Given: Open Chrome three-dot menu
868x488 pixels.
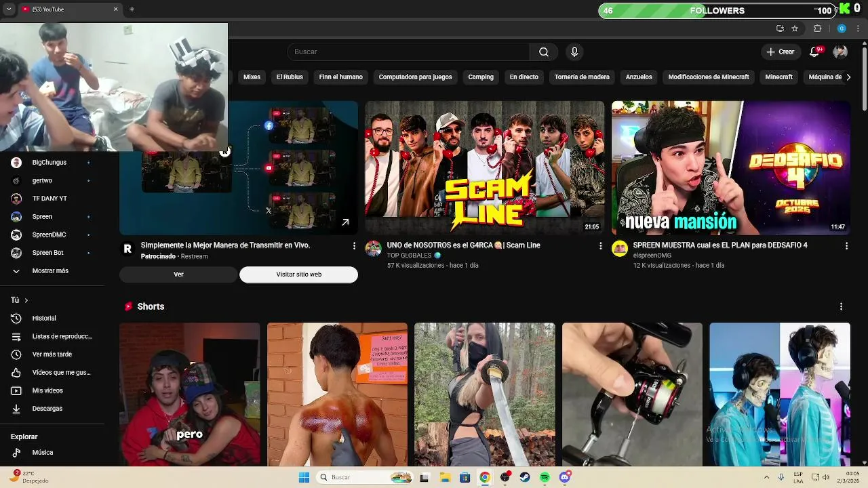Looking at the screenshot, I should (x=858, y=28).
